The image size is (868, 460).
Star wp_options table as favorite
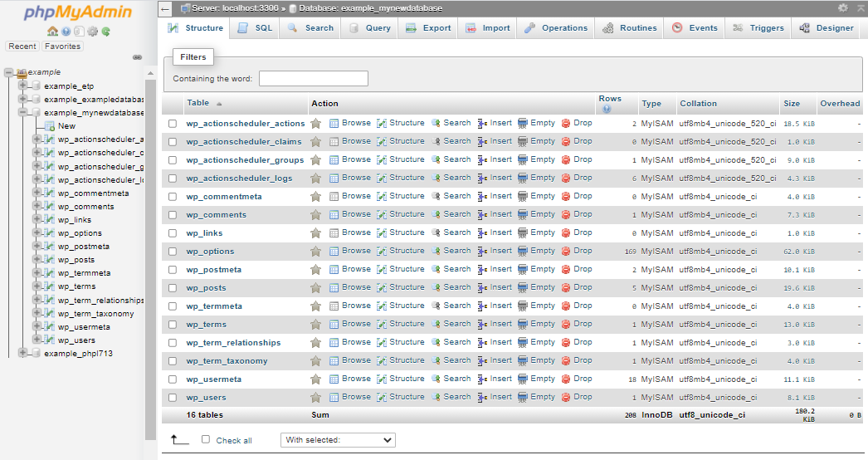(315, 251)
